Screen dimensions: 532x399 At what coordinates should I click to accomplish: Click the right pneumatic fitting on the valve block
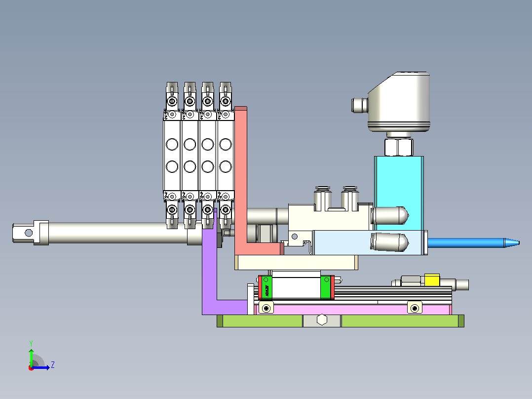point(350,198)
